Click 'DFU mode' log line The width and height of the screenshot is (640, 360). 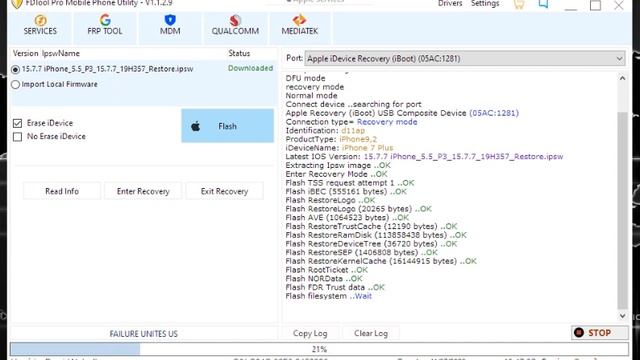(305, 78)
